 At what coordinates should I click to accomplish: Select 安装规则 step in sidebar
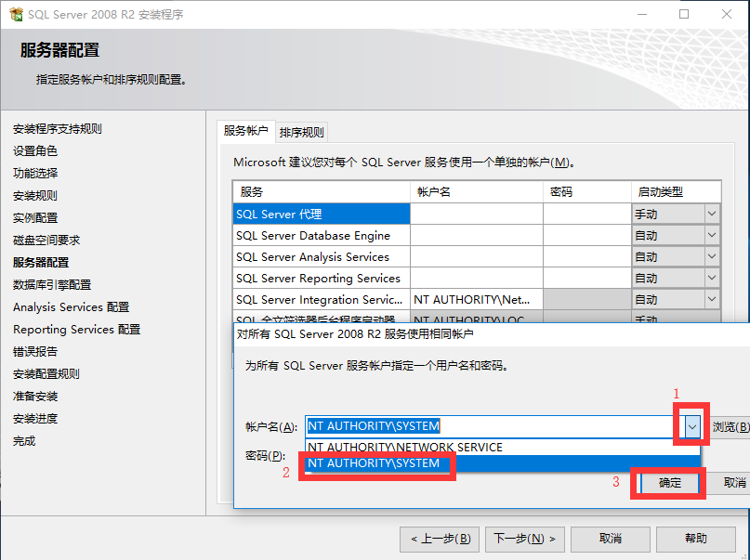point(35,196)
